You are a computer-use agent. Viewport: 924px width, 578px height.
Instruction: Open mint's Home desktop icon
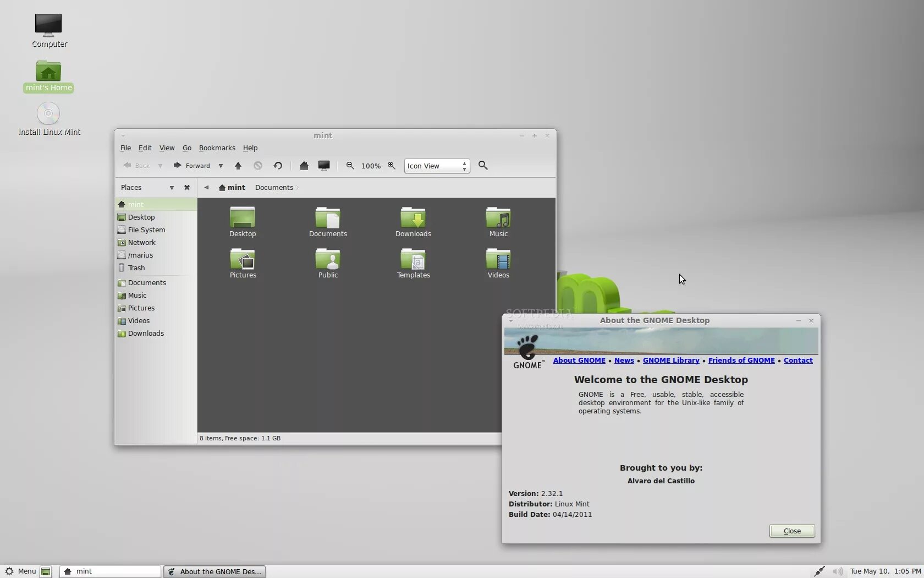(48, 72)
